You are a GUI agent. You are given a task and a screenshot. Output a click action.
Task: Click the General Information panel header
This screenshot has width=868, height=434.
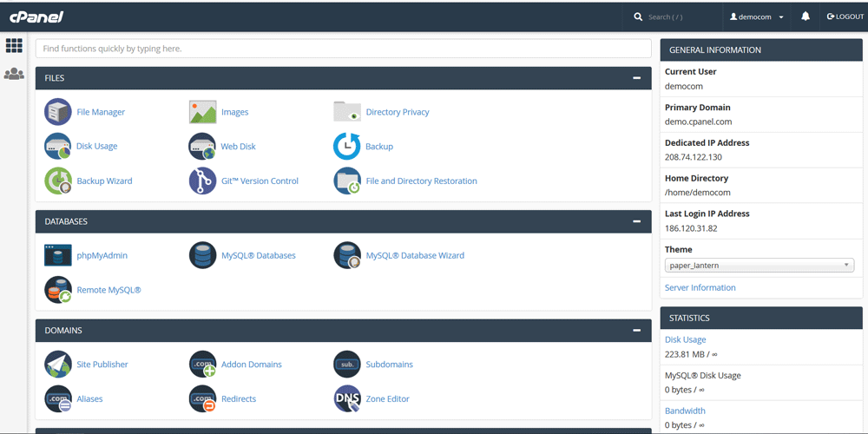761,49
